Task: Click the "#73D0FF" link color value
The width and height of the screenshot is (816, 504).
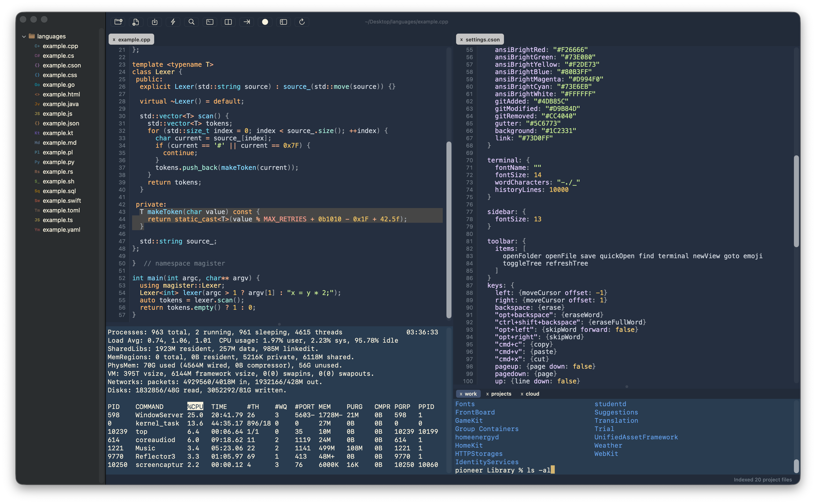Action: pyautogui.click(x=535, y=138)
